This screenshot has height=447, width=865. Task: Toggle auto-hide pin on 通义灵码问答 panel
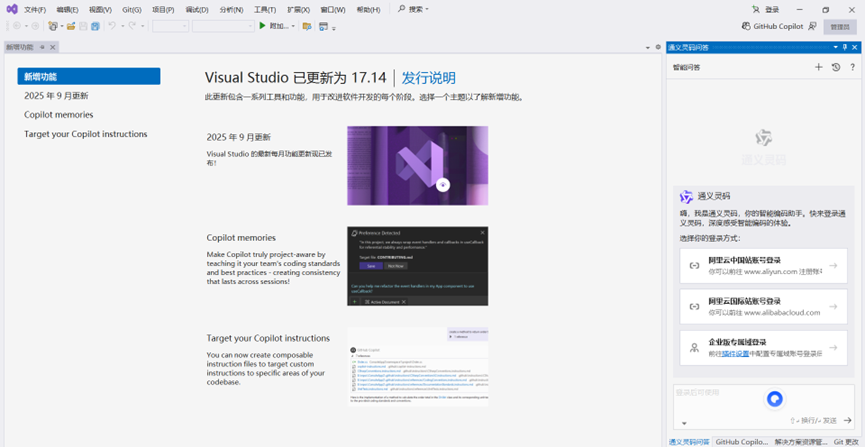[x=845, y=47]
